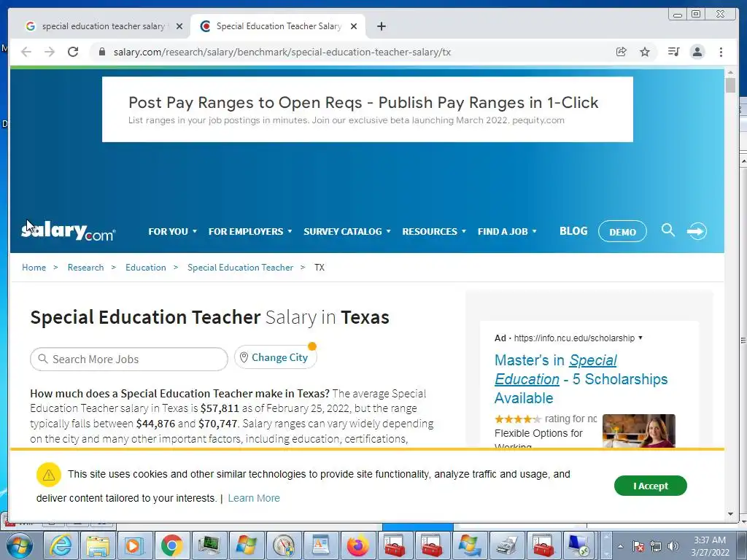The height and width of the screenshot is (560, 747).
Task: Click the Change City button
Action: [275, 357]
